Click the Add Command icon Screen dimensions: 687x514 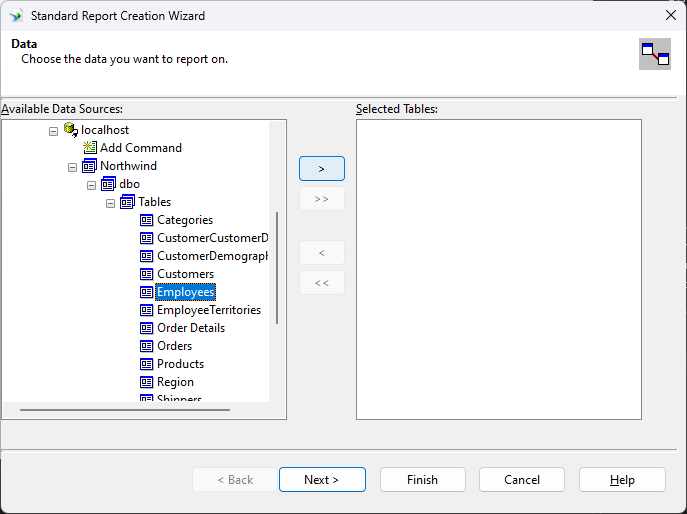[90, 148]
